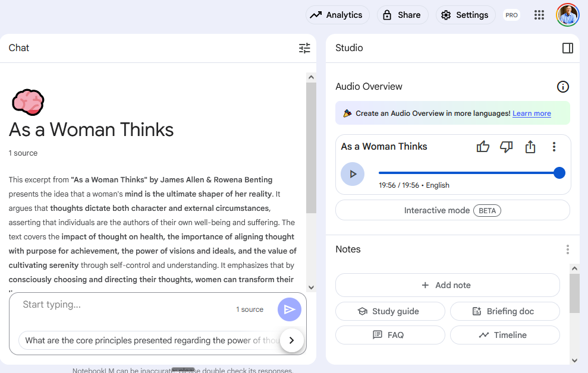Click the audio progress slider handle
Screen dimensions: 588x373
point(559,173)
